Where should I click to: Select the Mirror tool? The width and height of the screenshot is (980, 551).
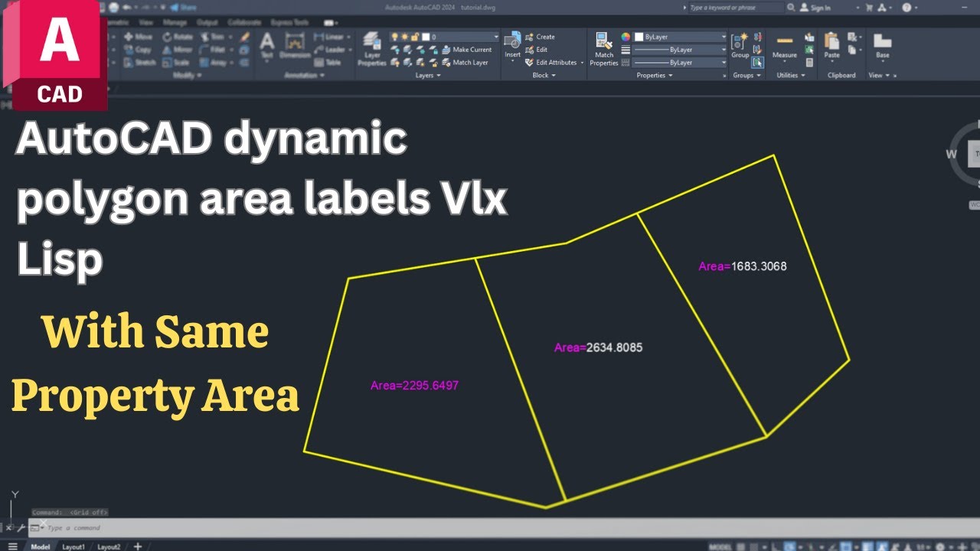click(178, 50)
